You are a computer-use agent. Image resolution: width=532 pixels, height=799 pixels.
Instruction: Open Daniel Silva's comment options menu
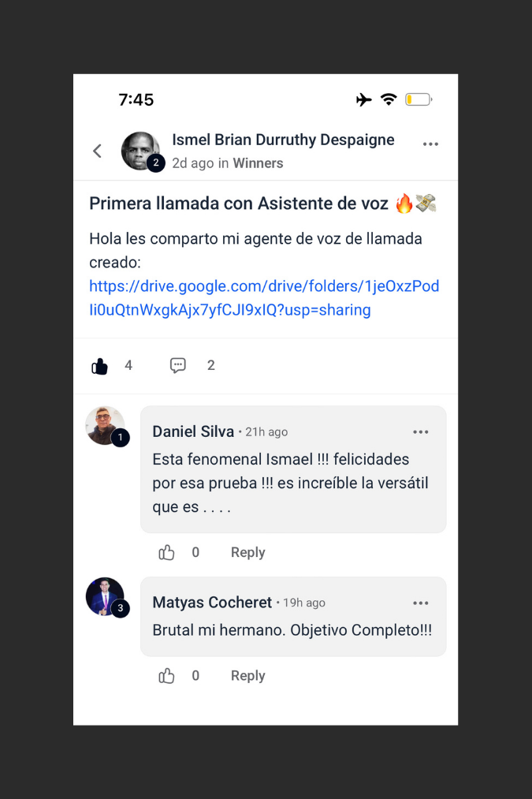[x=421, y=432]
